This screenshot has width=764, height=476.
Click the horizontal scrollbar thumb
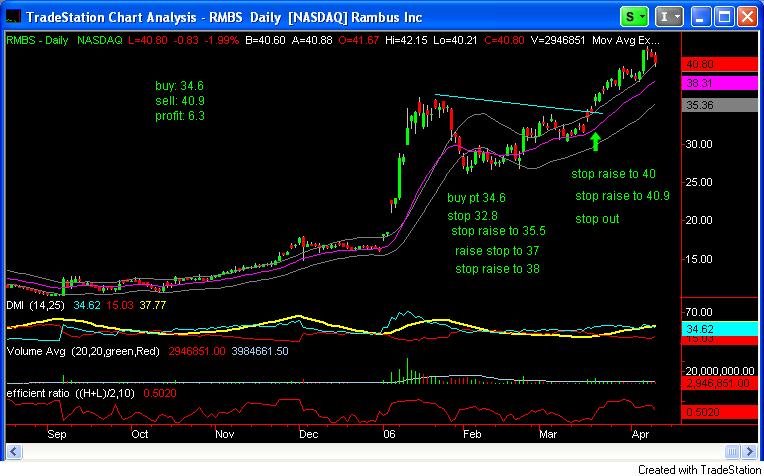[x=733, y=451]
